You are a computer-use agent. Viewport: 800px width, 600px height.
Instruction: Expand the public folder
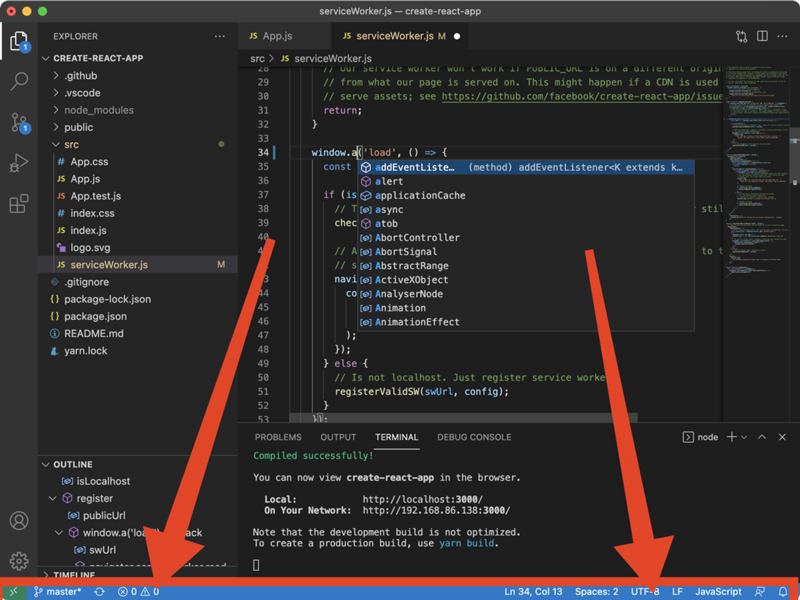pyautogui.click(x=78, y=128)
